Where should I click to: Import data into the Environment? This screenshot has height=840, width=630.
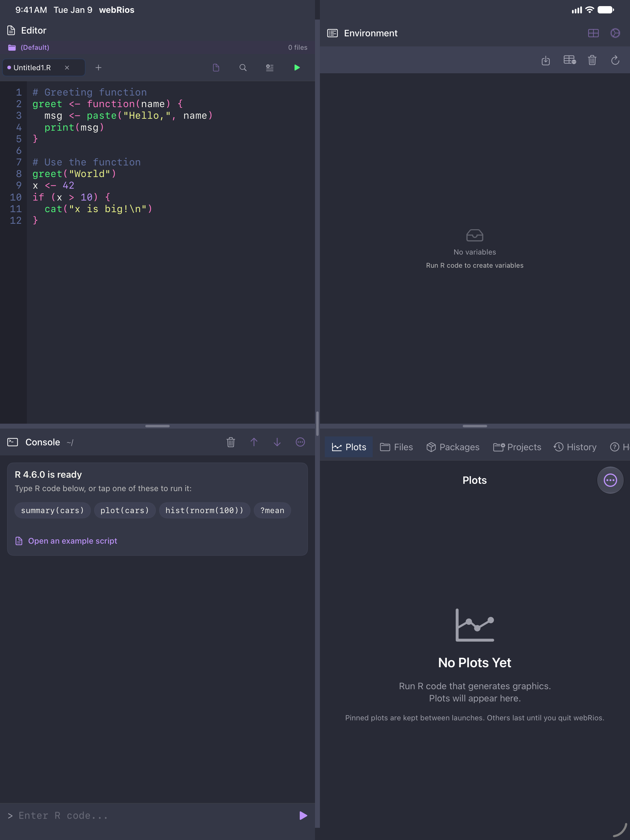[546, 60]
